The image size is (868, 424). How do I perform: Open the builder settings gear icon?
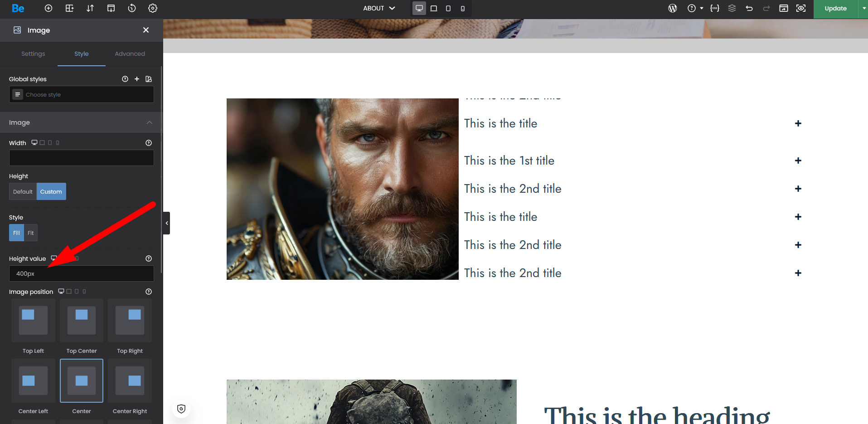pyautogui.click(x=153, y=8)
